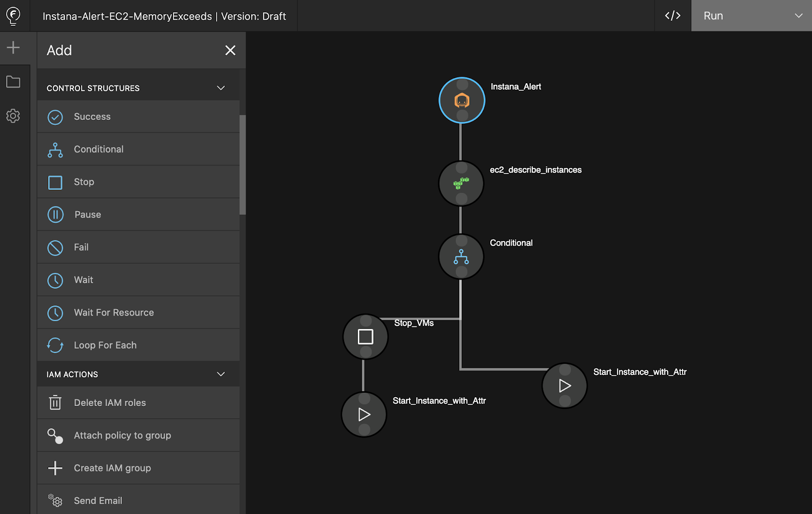Open the Run dropdown chevron
Viewport: 812px width, 514px height.
point(798,16)
